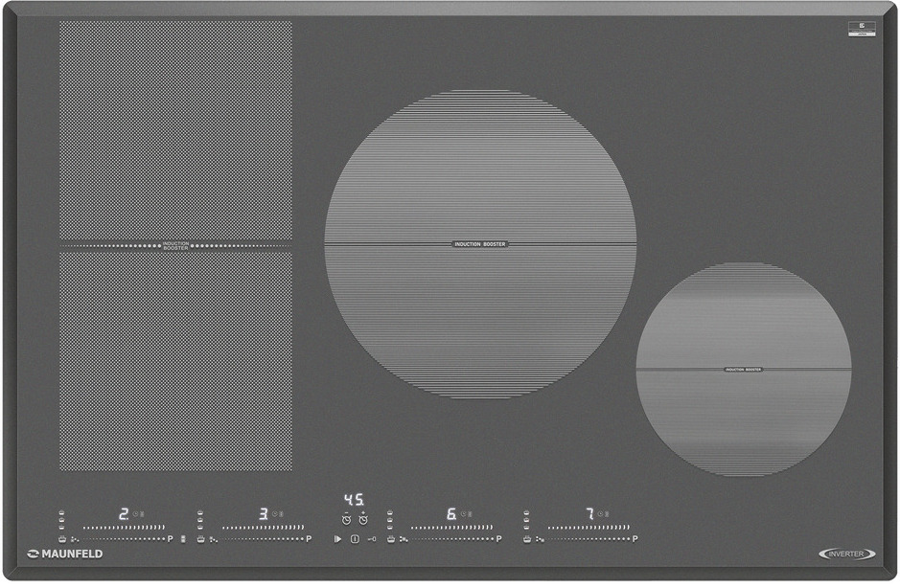900x588 pixels.
Task: Tap top small pot icon in the 7 zone column
Action: (526, 512)
